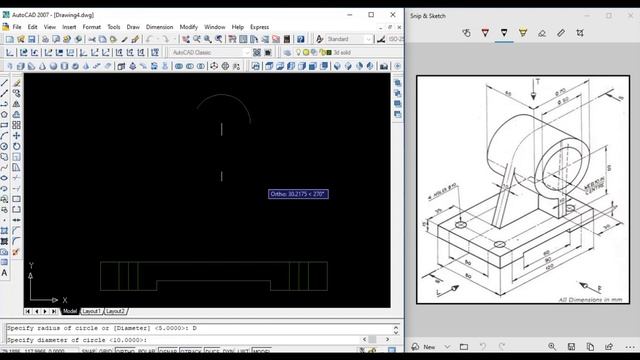This screenshot has width=640, height=360.
Task: Choose the red ballpoint pen in Snip & Sketch
Action: 485,33
